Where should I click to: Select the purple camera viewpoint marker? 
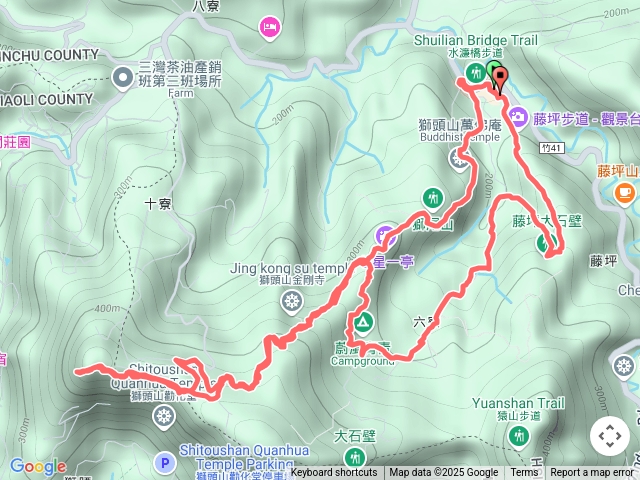point(519,118)
